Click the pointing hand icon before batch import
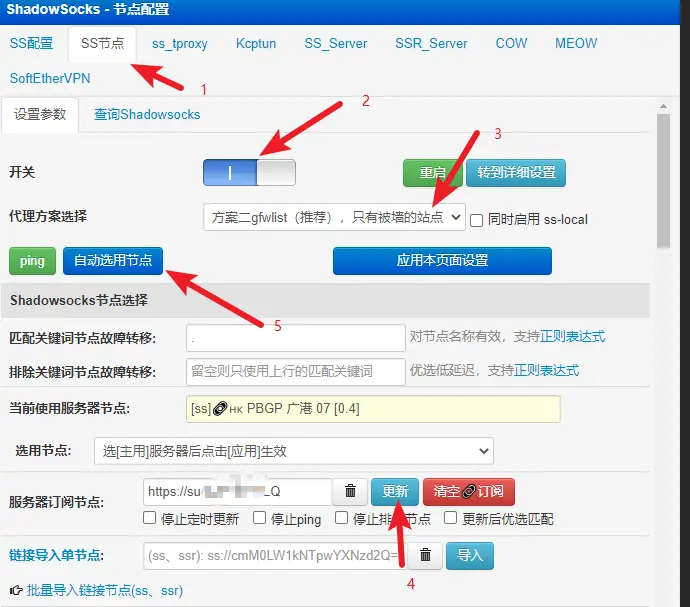 16,591
